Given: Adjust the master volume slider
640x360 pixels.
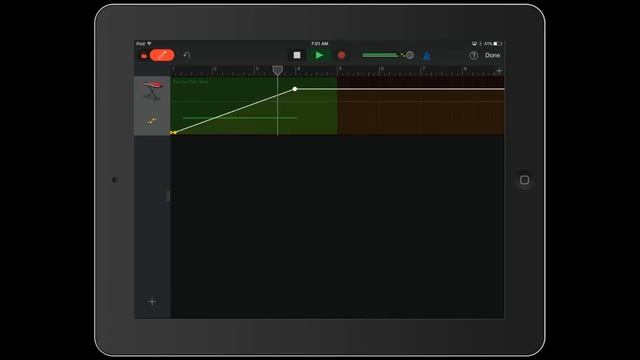Looking at the screenshot, I should click(x=388, y=55).
